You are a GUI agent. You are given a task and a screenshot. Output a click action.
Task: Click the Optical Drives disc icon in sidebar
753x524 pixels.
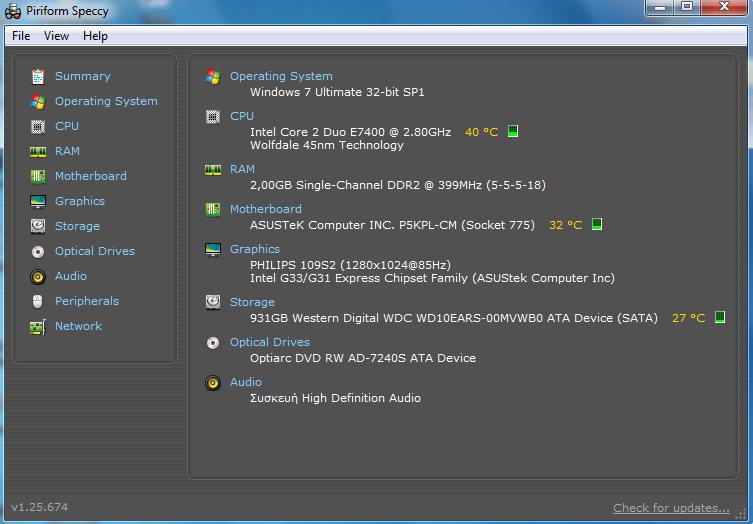pyautogui.click(x=38, y=252)
